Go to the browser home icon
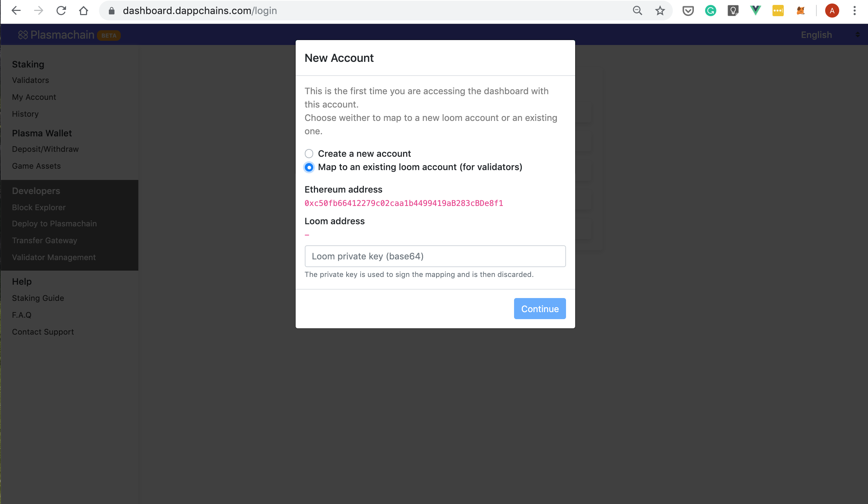Image resolution: width=868 pixels, height=504 pixels. tap(84, 11)
